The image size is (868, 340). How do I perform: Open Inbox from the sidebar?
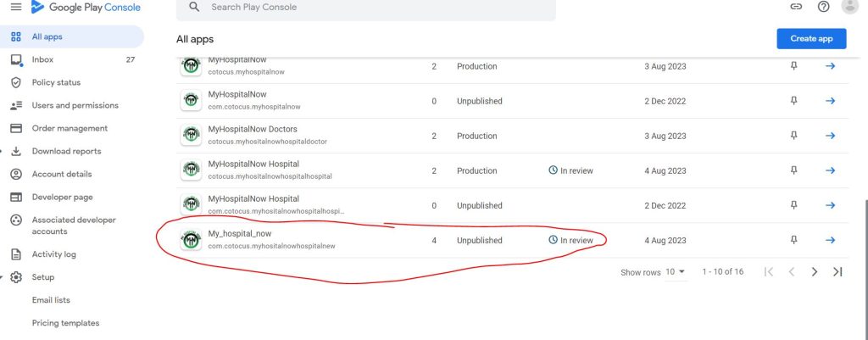pyautogui.click(x=42, y=59)
